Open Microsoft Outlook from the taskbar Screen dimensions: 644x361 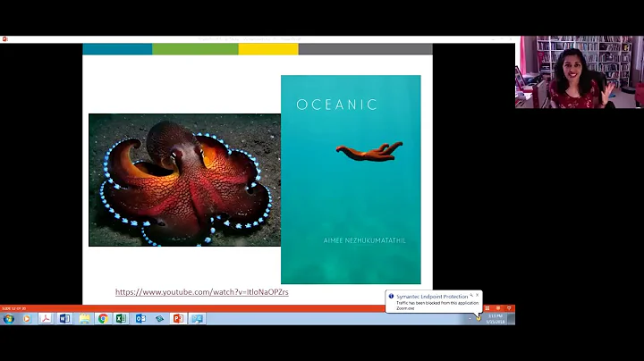pos(140,319)
